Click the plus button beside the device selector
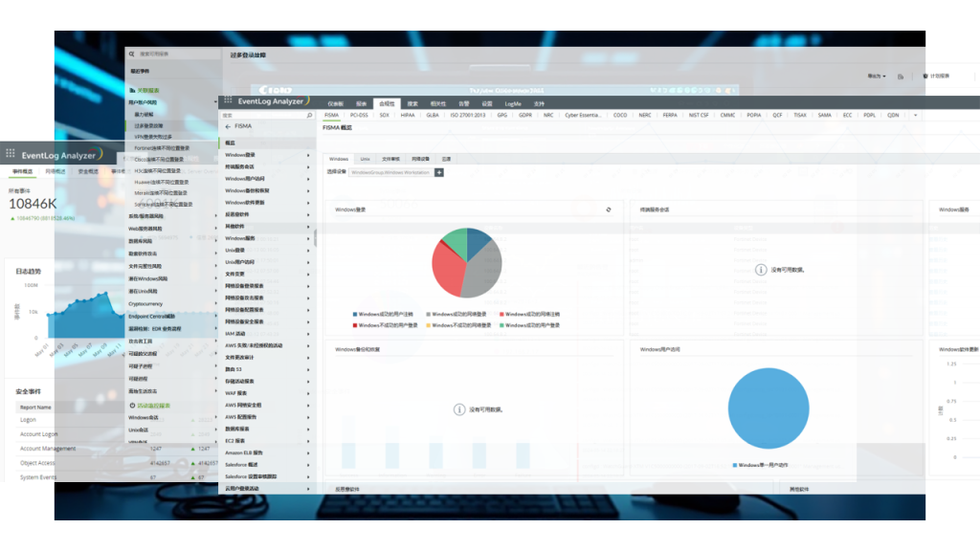 click(439, 172)
